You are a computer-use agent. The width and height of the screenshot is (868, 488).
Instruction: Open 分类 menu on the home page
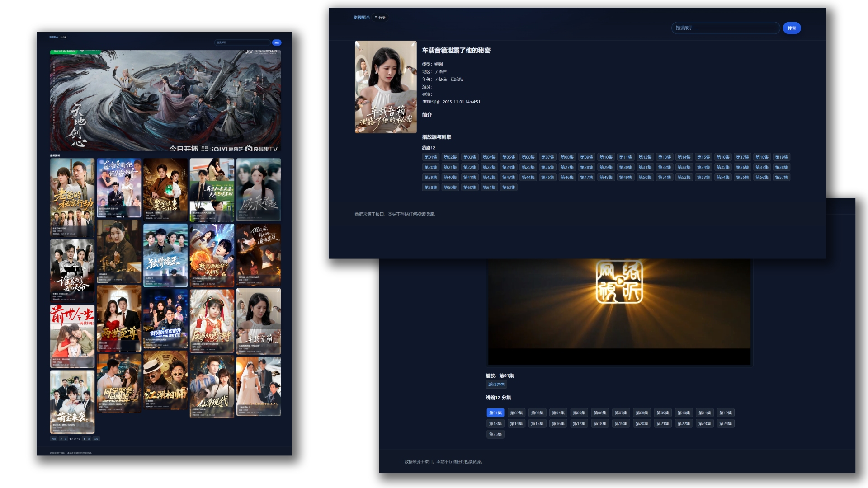click(63, 37)
